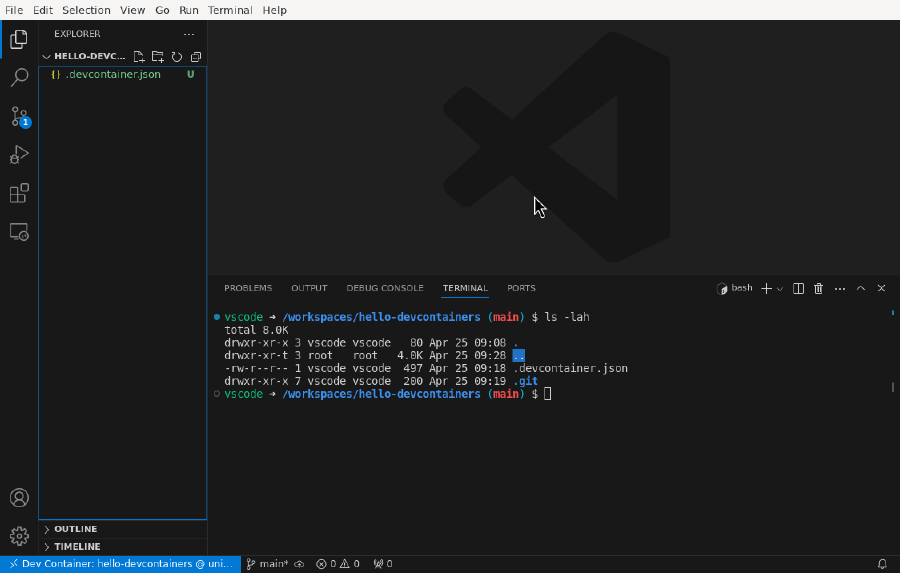Expand the OUTLINE section
This screenshot has width=900, height=573.
75,529
